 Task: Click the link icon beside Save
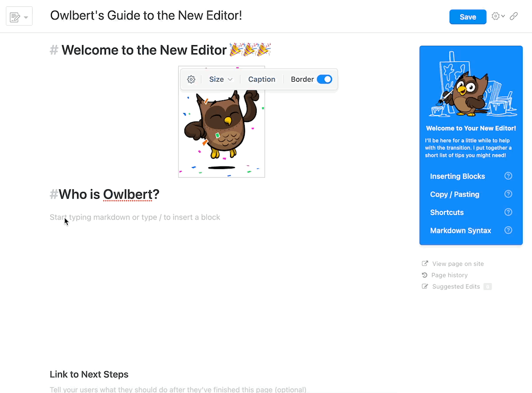click(514, 16)
